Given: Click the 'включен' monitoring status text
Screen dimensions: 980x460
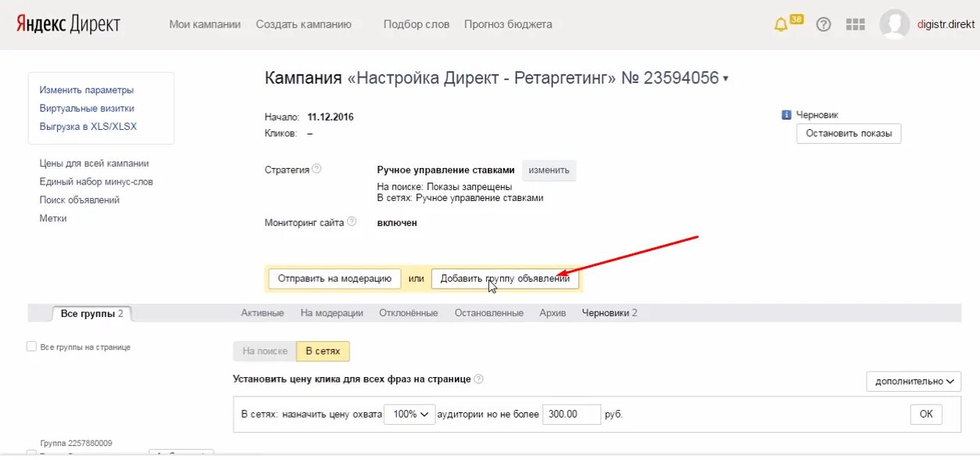Looking at the screenshot, I should tap(397, 222).
